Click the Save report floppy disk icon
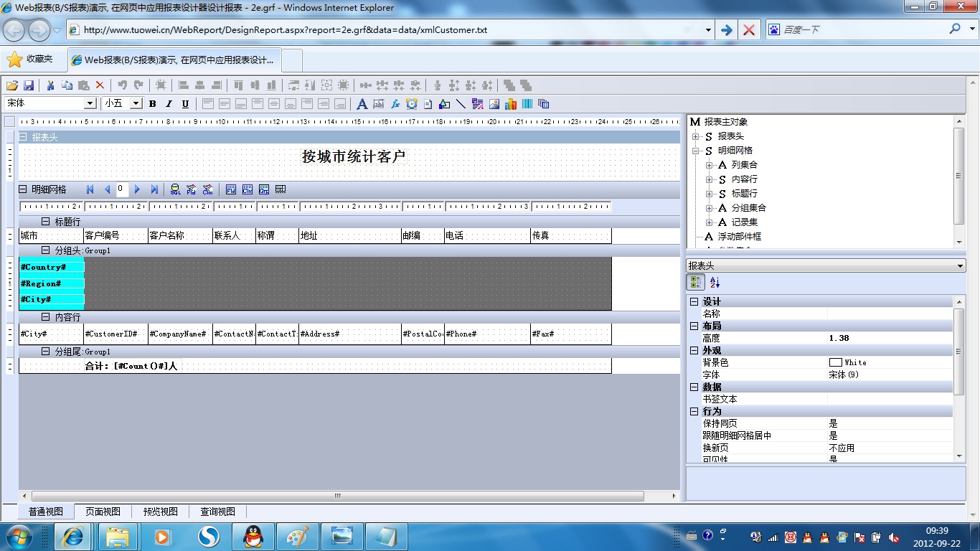This screenshot has height=551, width=980. 29,85
